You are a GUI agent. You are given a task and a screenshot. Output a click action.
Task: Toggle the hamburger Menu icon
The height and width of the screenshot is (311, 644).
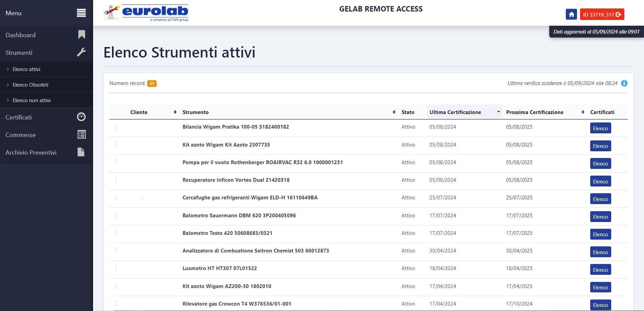pyautogui.click(x=81, y=13)
